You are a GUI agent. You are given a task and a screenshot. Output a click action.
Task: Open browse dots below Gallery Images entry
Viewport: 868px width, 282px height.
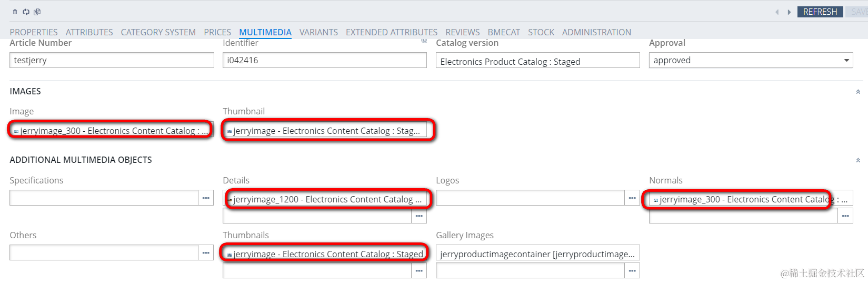pyautogui.click(x=632, y=271)
